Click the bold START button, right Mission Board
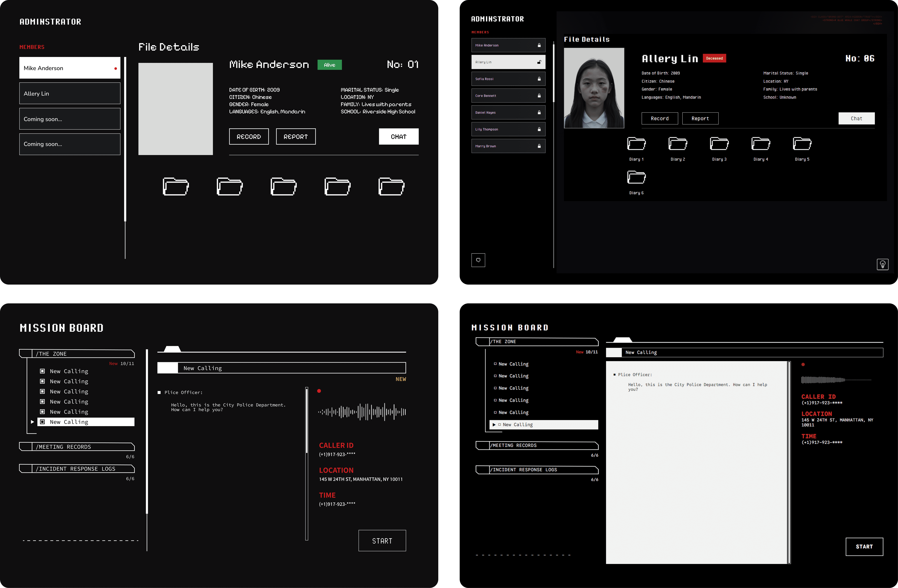898x588 pixels. click(864, 547)
